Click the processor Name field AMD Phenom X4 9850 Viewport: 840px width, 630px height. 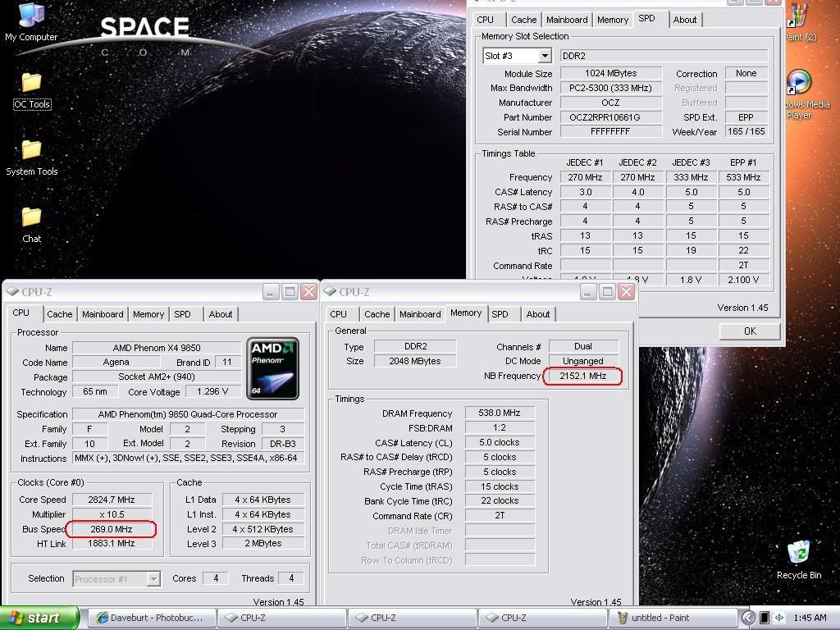[x=157, y=348]
